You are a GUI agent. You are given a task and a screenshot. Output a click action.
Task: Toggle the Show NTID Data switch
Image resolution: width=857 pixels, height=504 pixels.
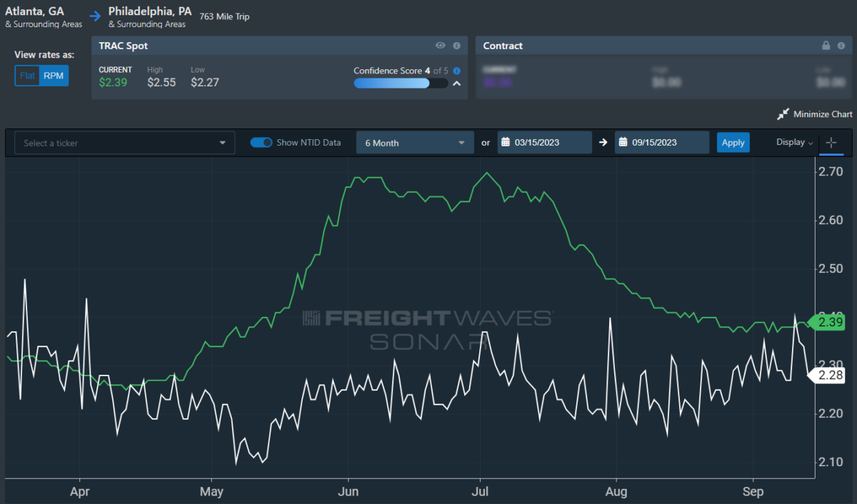261,143
